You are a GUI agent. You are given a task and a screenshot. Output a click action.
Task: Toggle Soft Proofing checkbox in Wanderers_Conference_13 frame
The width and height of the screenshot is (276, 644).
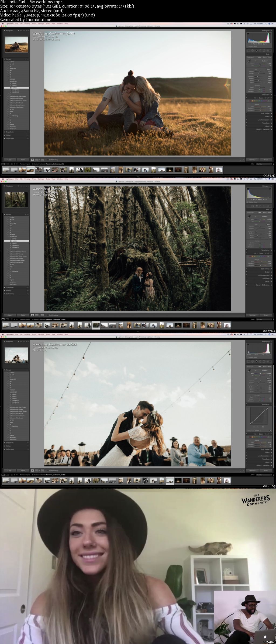click(x=48, y=315)
